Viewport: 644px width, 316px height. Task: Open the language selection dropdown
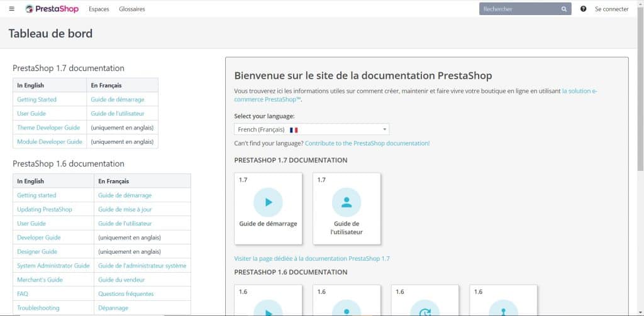312,129
